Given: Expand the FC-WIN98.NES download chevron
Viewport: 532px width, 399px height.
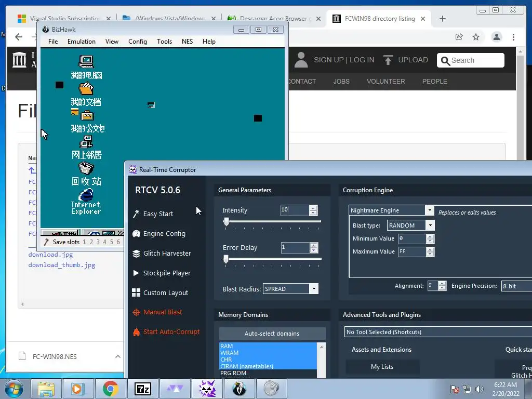Looking at the screenshot, I should click(118, 356).
